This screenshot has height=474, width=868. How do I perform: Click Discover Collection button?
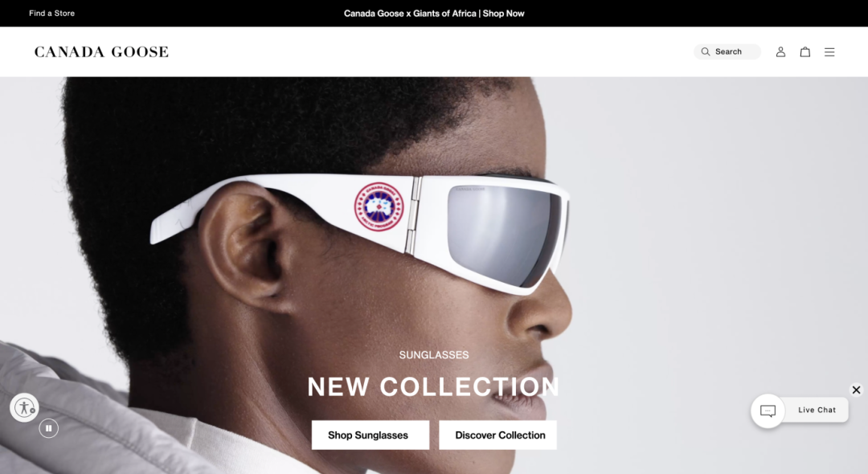pos(497,435)
